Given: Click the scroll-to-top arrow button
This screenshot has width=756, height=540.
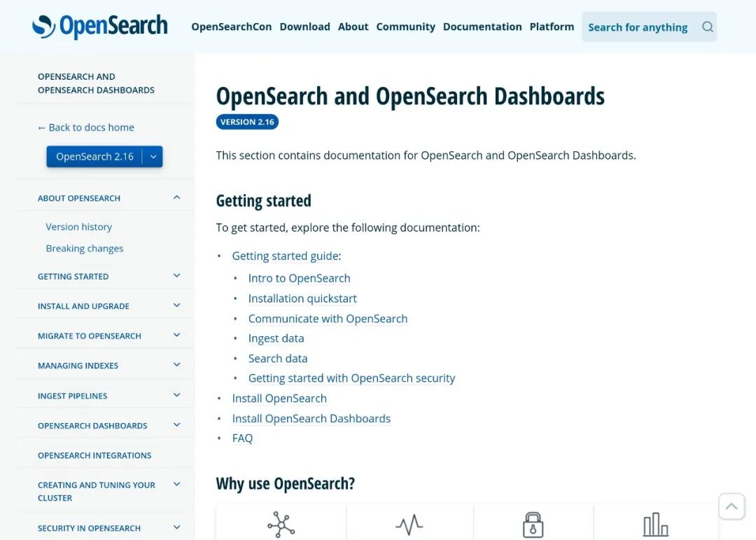Looking at the screenshot, I should coord(731,506).
